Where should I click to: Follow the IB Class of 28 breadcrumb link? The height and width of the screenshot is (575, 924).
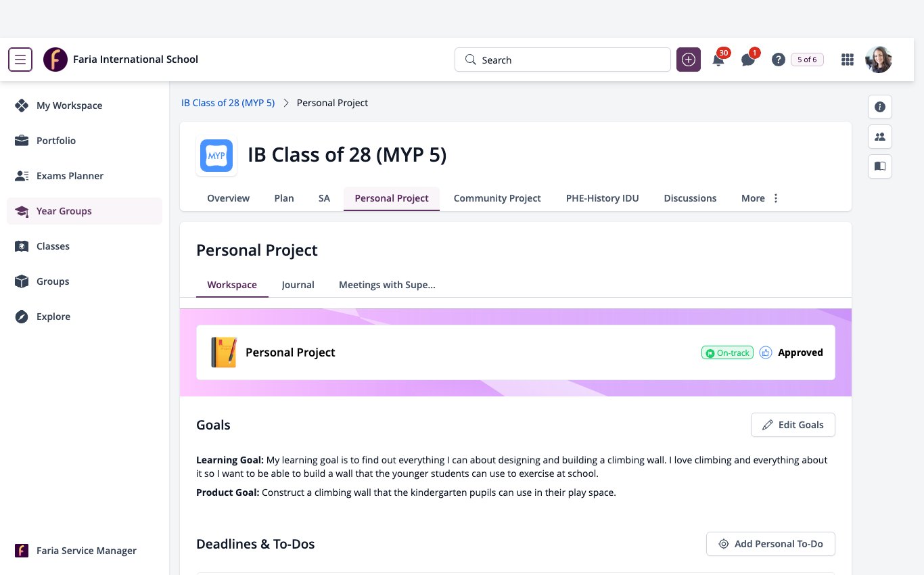pos(228,103)
